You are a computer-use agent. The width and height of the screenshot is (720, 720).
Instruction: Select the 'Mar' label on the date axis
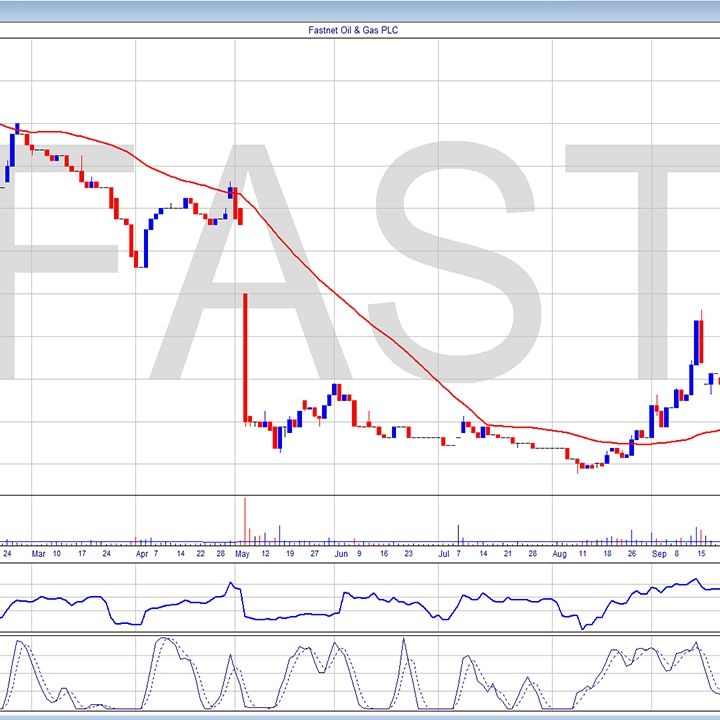tap(38, 552)
